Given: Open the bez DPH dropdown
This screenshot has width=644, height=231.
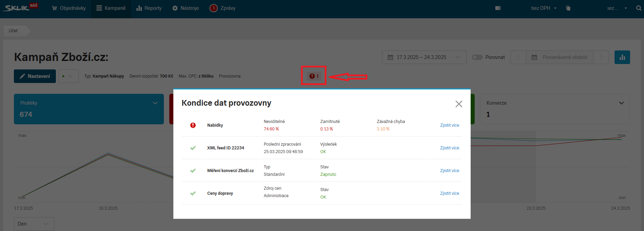Looking at the screenshot, I should click(544, 8).
